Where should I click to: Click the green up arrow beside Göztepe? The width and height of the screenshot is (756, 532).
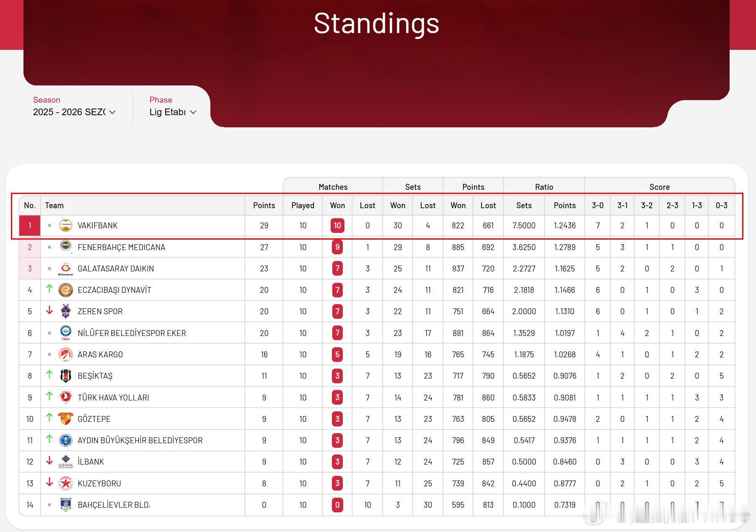point(49,417)
